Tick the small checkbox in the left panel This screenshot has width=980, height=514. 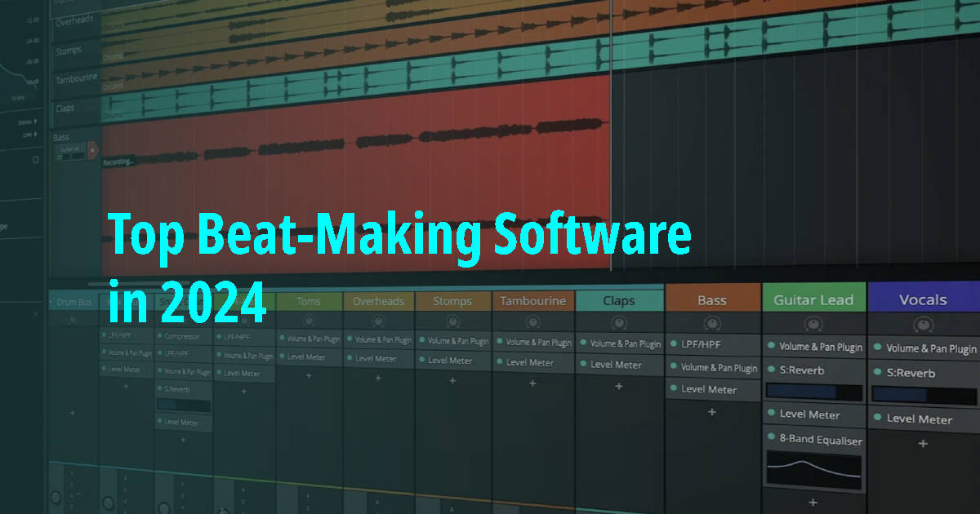click(x=36, y=159)
